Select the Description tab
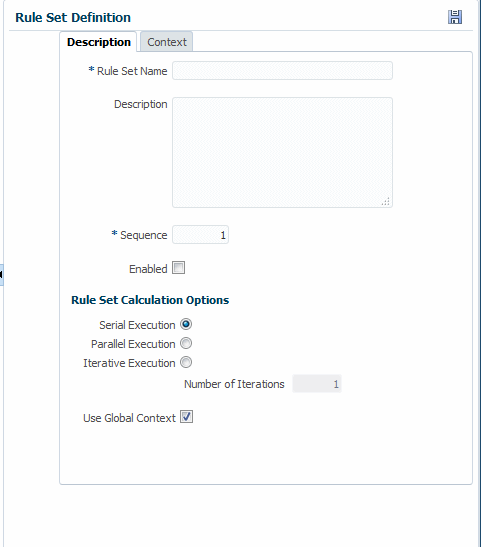The width and height of the screenshot is (481, 547). (x=98, y=42)
